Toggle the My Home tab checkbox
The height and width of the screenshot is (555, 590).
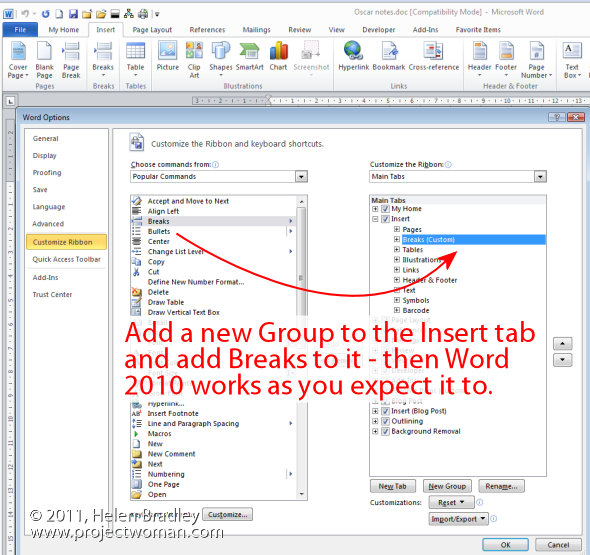pyautogui.click(x=385, y=209)
